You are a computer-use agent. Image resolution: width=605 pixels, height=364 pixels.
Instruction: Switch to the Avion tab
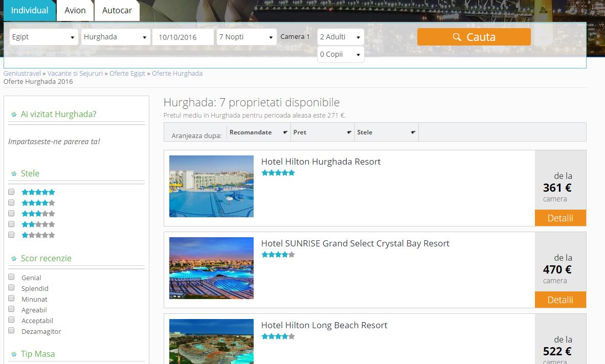75,10
